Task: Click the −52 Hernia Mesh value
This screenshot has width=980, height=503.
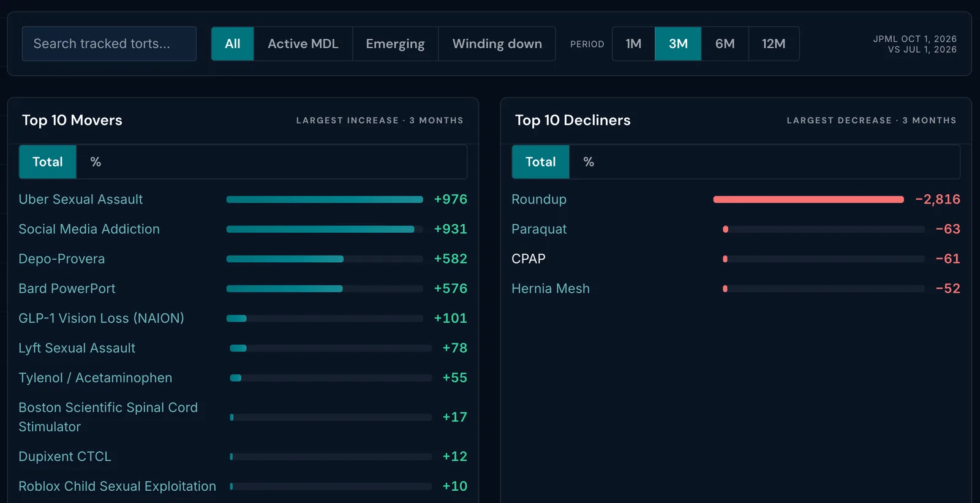Action: click(948, 289)
